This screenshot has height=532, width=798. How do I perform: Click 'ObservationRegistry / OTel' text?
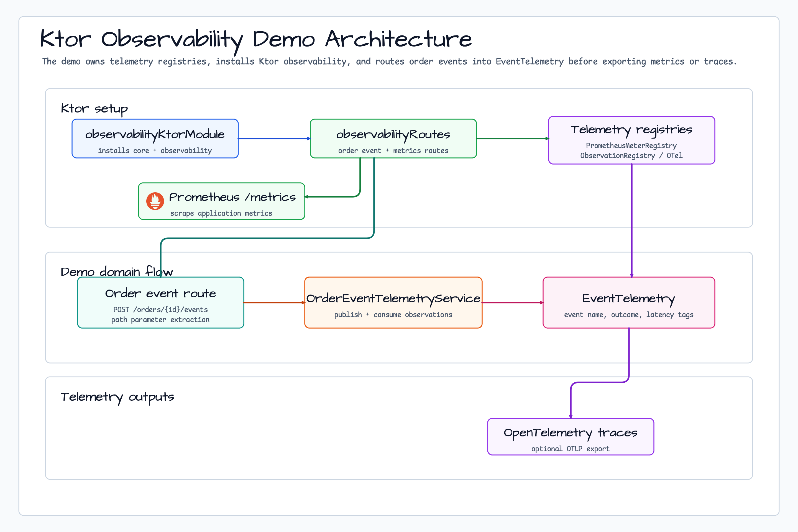[x=631, y=156]
